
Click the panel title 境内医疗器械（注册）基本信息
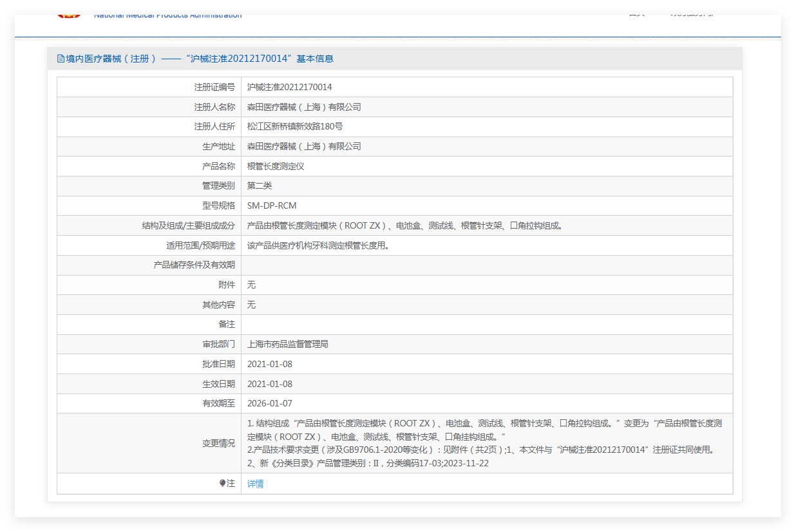click(200, 59)
